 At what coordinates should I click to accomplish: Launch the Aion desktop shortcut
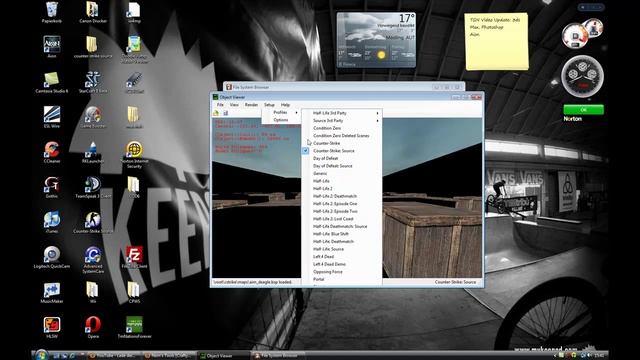[52, 47]
